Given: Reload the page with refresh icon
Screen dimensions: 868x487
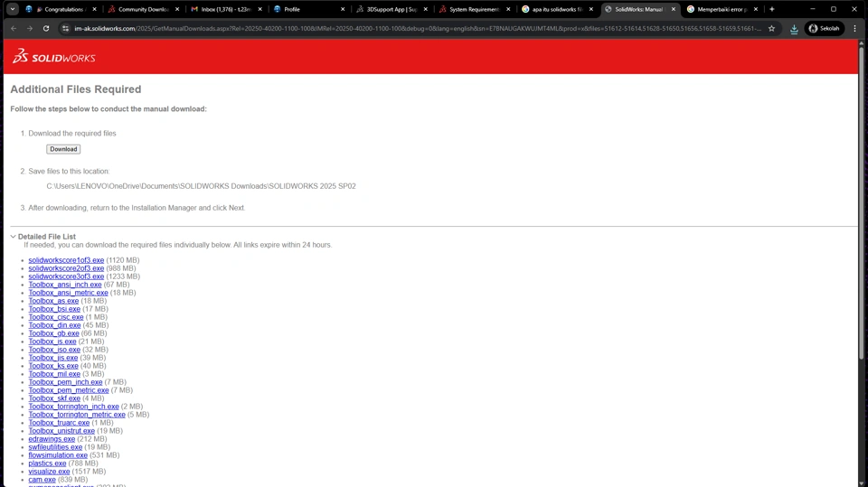Looking at the screenshot, I should [x=46, y=28].
